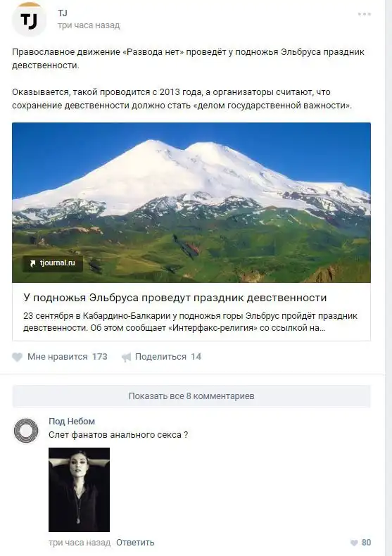The width and height of the screenshot is (392, 556).
Task: Open article title about Эльбрус праздник
Action: coord(175,298)
